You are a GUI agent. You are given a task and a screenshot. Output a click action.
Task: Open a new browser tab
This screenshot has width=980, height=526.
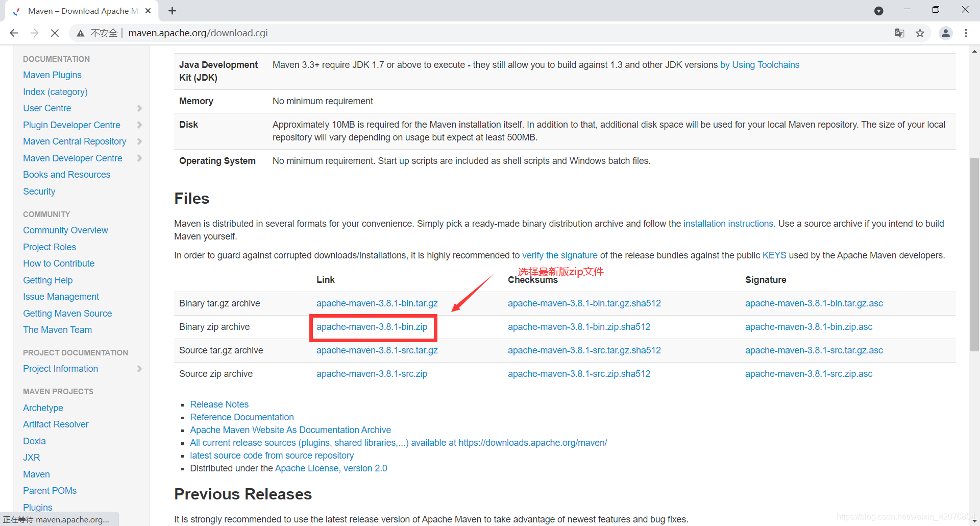(172, 11)
